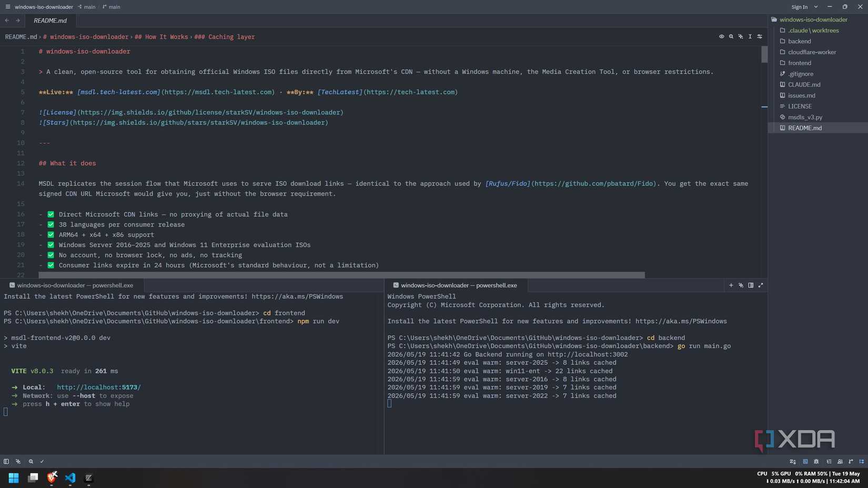Image resolution: width=868 pixels, height=488 pixels.
Task: Click line number 12 in the gutter
Action: click(21, 163)
